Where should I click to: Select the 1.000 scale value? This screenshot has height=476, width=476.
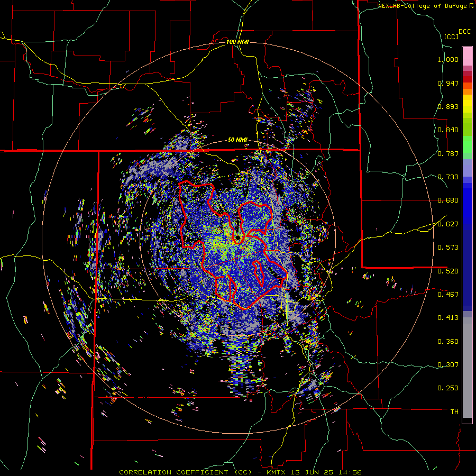[448, 59]
